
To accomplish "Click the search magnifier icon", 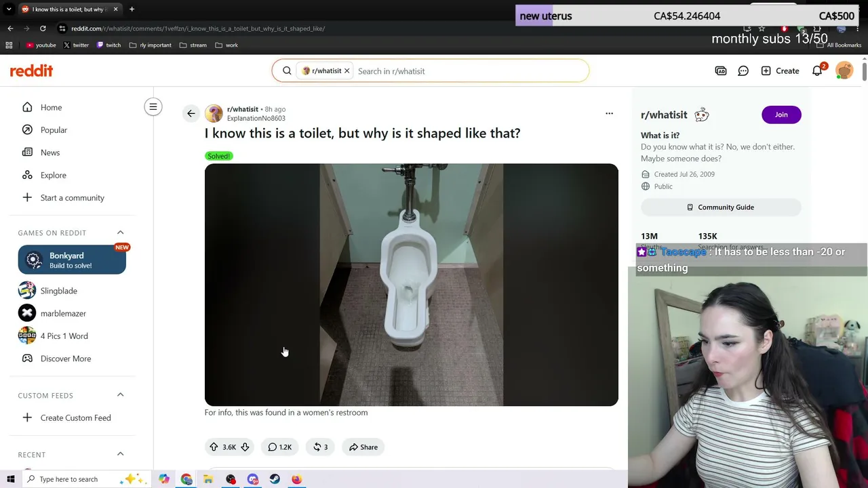I will (287, 70).
